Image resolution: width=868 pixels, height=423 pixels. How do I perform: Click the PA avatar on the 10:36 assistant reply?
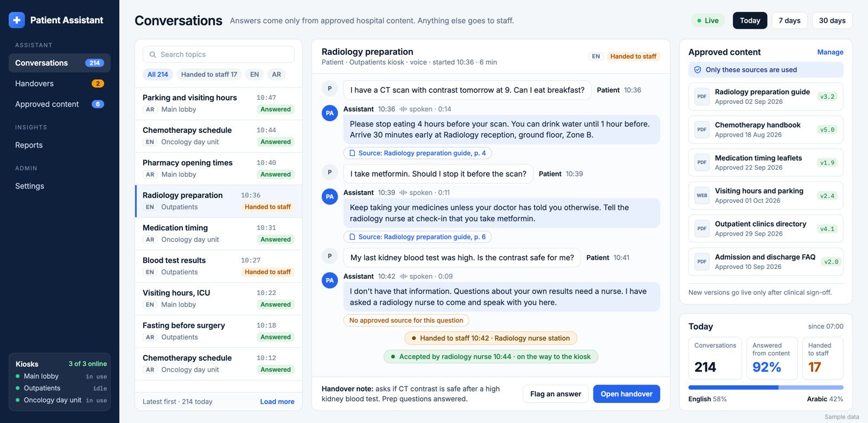(330, 113)
